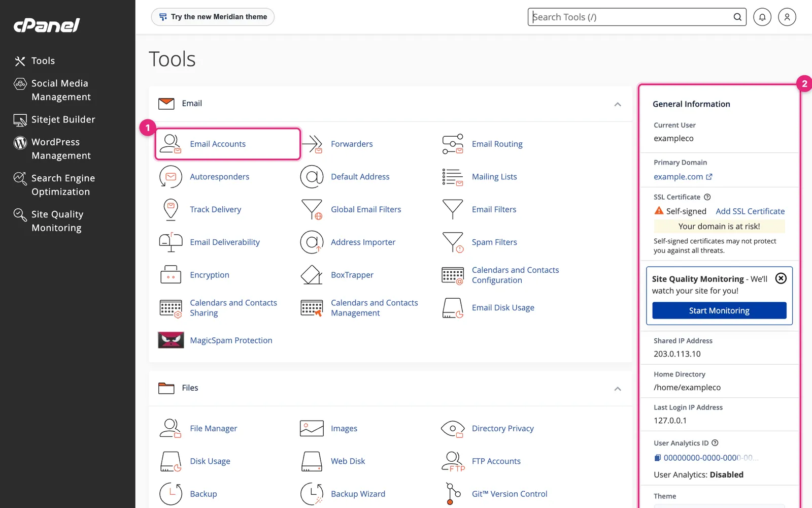Image resolution: width=812 pixels, height=508 pixels.
Task: Click the Start Monitoring button
Action: pos(719,310)
